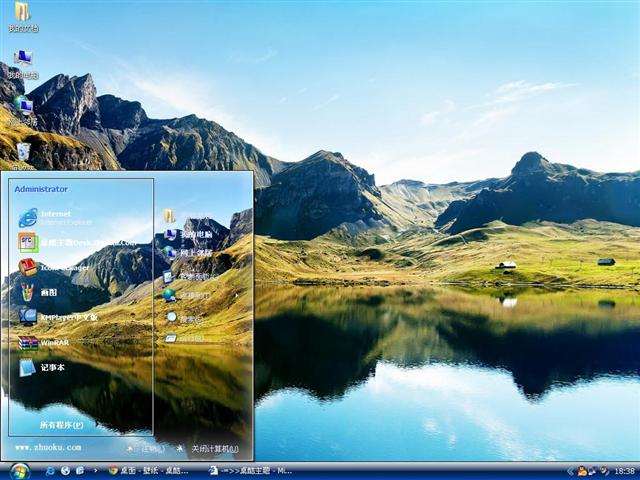Open Icons Manager from Start menu
640x480 pixels.
[x=53, y=268]
